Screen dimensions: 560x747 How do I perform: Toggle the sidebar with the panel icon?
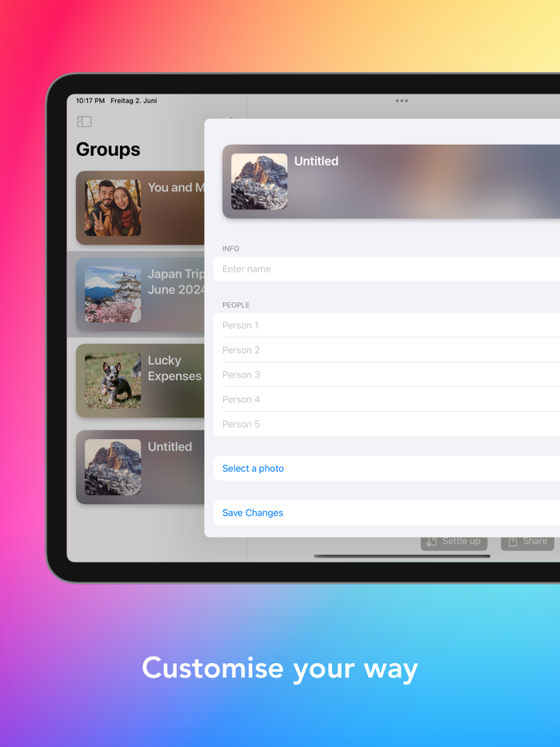[84, 122]
